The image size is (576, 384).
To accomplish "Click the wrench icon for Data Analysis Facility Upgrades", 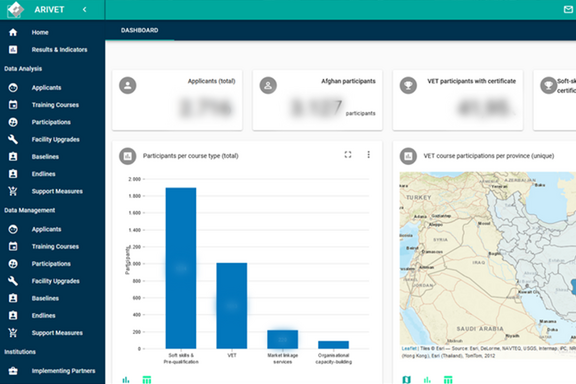I will tap(13, 139).
